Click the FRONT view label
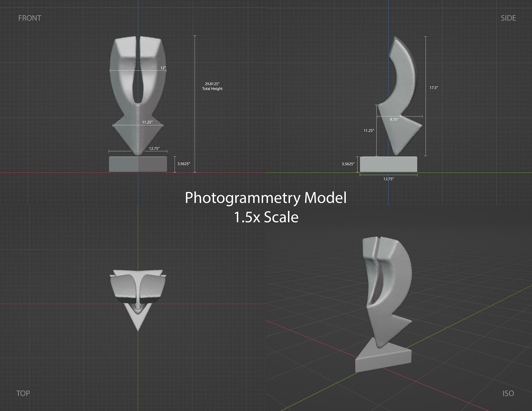This screenshot has width=532, height=411. 30,18
